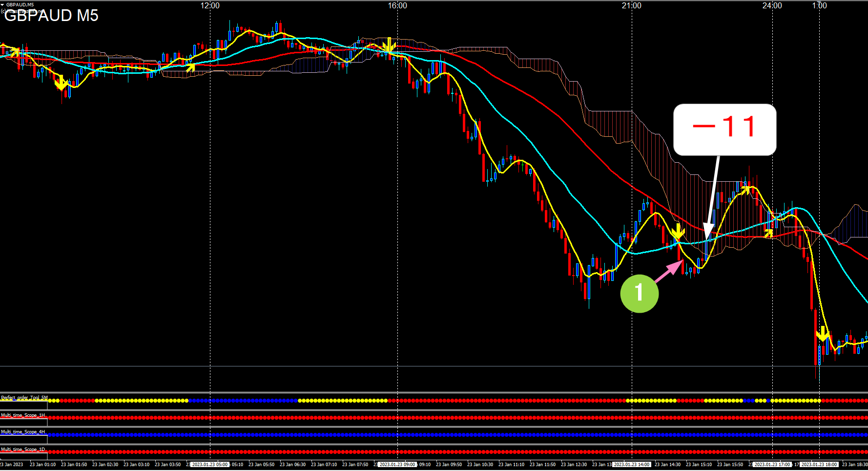Select the 16:00 time label

(397, 5)
